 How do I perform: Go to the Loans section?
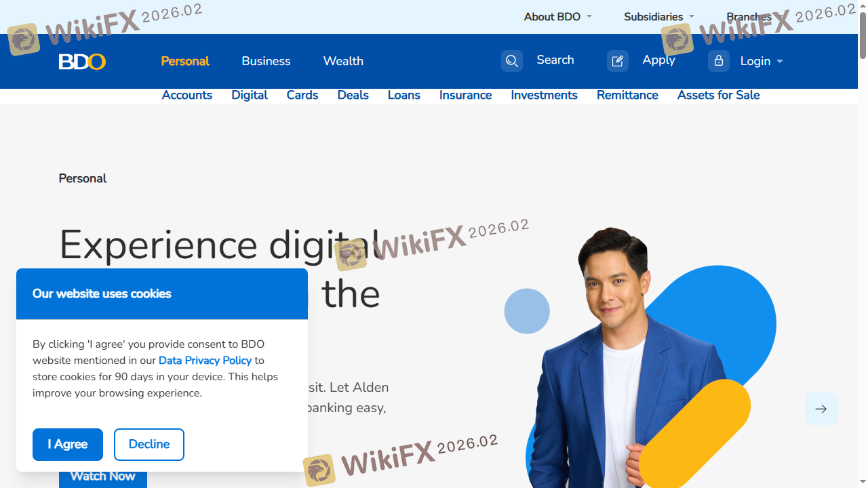click(403, 96)
